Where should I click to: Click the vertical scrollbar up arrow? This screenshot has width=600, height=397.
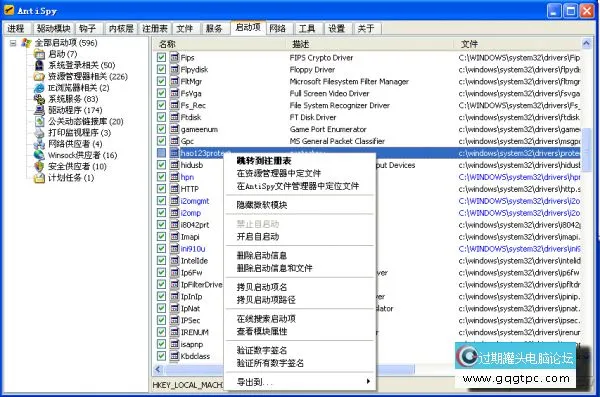pyautogui.click(x=586, y=44)
